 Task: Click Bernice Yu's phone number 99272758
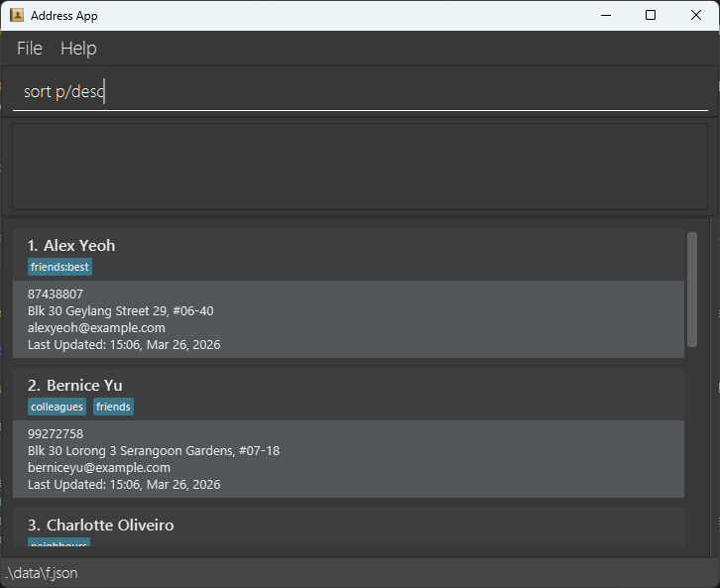[x=56, y=434]
